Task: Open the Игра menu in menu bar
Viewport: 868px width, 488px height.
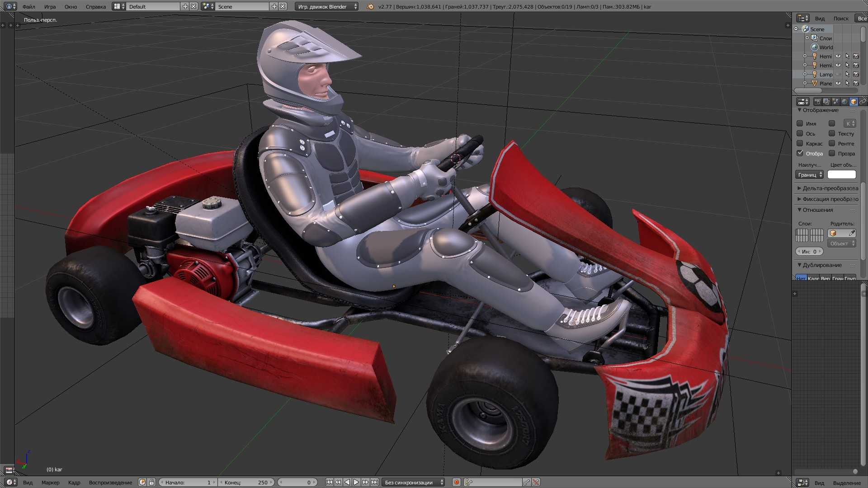Action: (x=50, y=6)
